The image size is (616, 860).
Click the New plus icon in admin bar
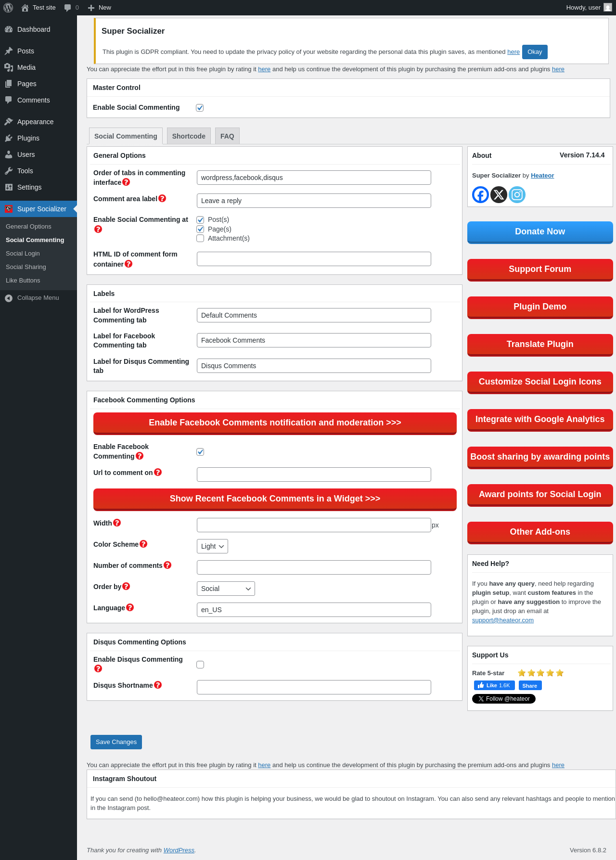click(x=91, y=8)
